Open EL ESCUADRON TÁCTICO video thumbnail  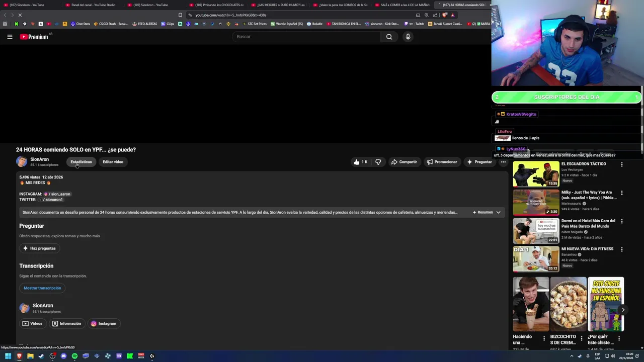coord(536,174)
